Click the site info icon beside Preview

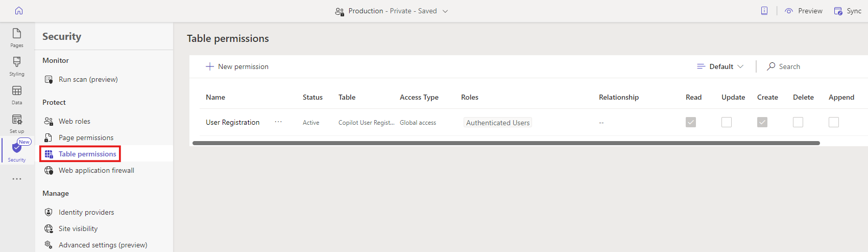pyautogui.click(x=764, y=11)
